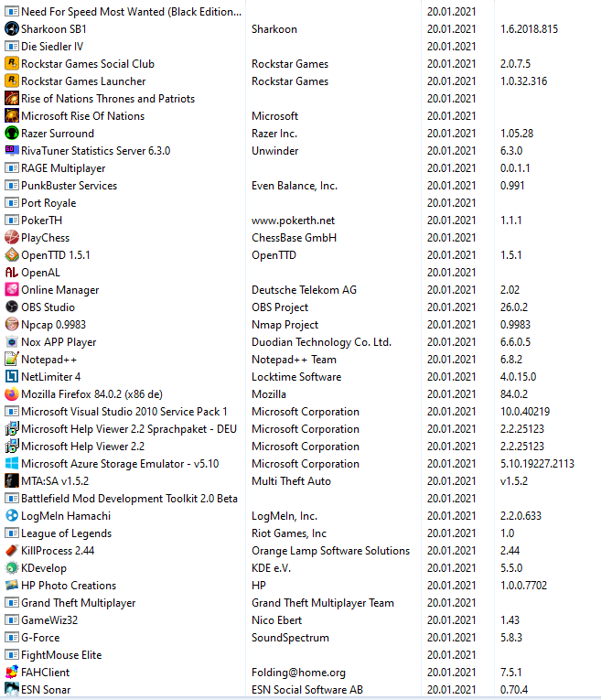Click version 5.10.19227.2113

537,464
